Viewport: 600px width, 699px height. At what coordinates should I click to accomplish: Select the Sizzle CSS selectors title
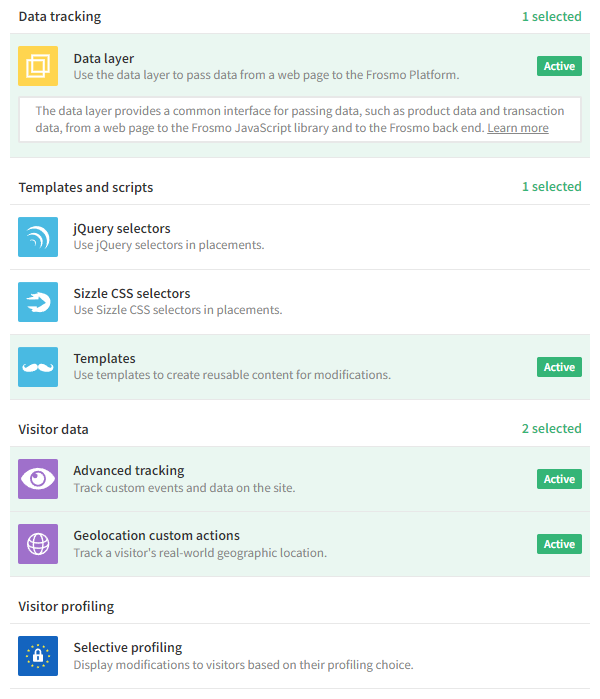click(131, 293)
